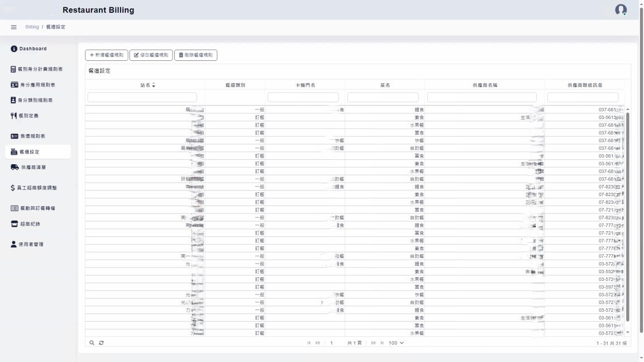Click the refresh icon below the table

[101, 342]
